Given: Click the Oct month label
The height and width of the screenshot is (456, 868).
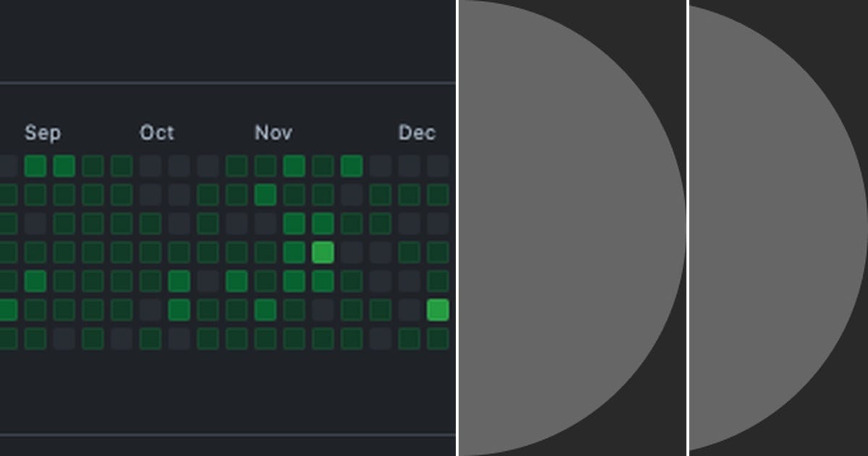Looking at the screenshot, I should [156, 133].
